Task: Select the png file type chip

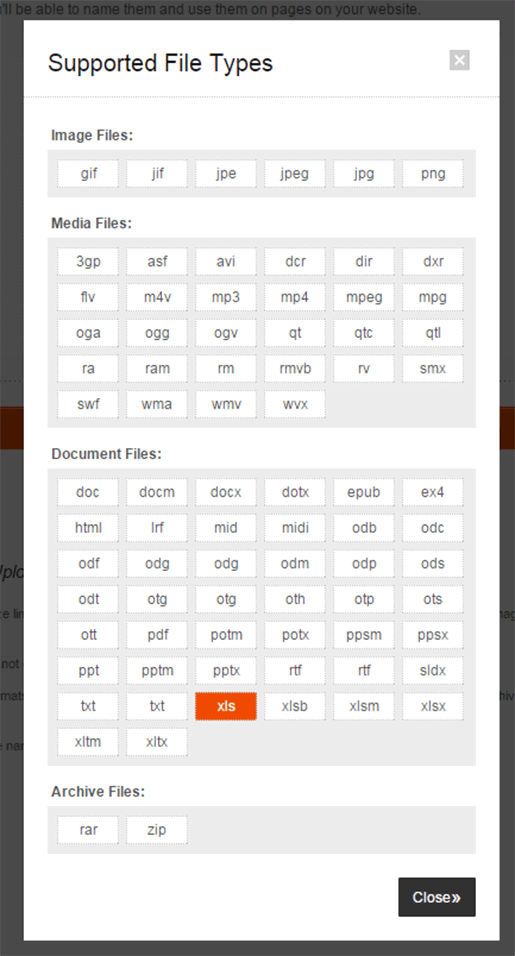Action: [433, 173]
